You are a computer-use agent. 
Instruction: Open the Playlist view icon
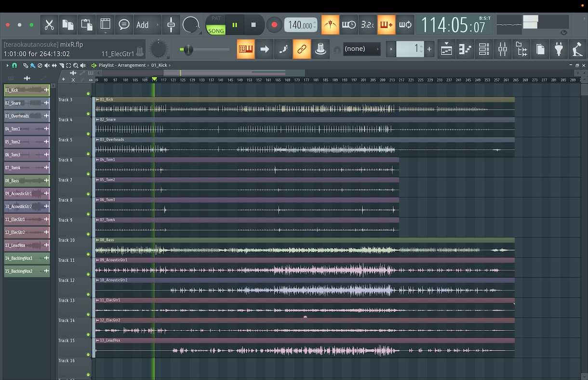pos(447,49)
